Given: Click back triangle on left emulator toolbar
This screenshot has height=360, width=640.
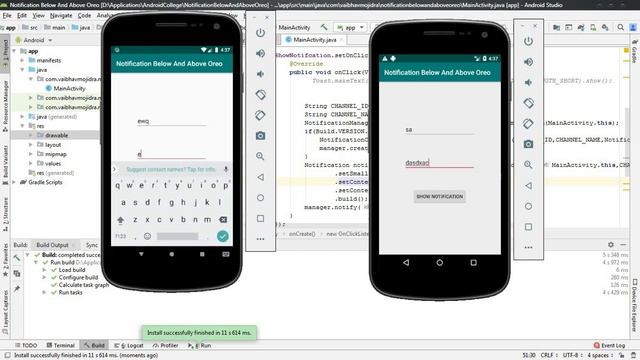Looking at the screenshot, I should [x=260, y=177].
